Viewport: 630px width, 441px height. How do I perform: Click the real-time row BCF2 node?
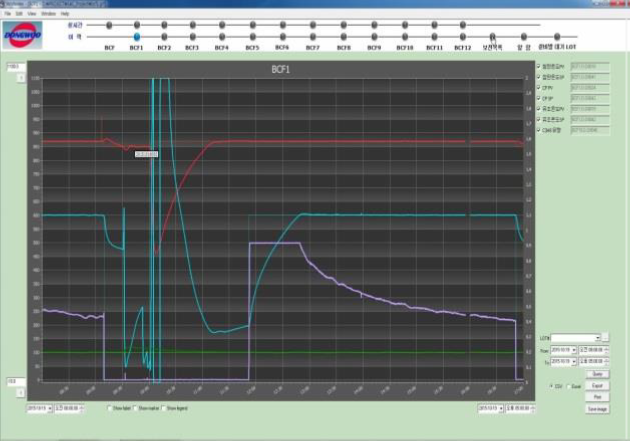(164, 25)
